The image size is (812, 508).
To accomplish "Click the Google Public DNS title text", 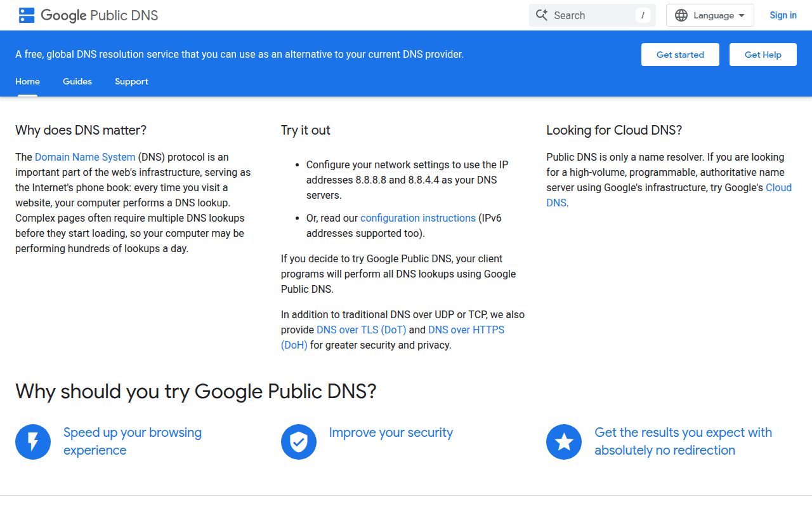I will 100,15.
